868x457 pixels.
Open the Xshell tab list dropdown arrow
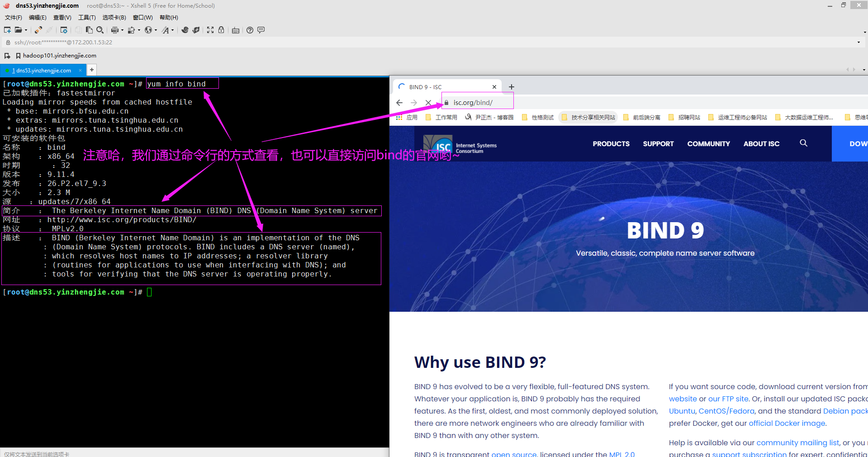[x=864, y=70]
